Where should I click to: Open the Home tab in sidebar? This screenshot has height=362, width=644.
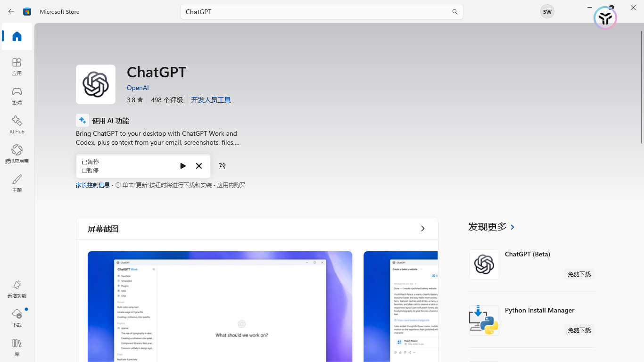17,36
